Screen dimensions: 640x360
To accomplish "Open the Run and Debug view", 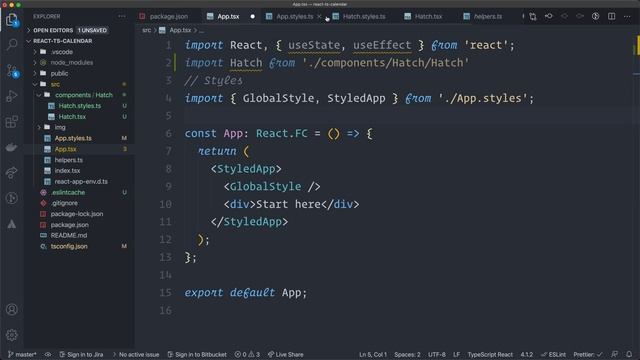I will tap(11, 96).
